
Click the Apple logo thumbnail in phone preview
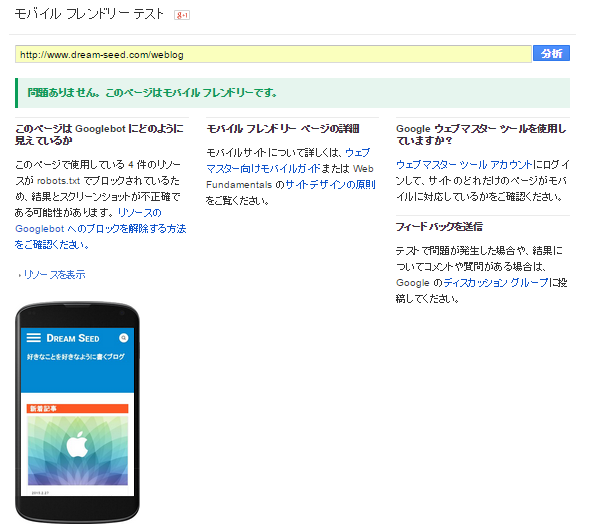[78, 451]
